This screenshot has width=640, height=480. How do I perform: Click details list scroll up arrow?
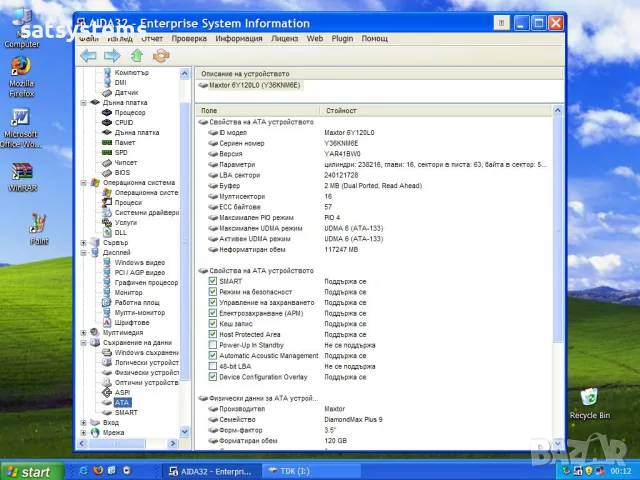558,110
